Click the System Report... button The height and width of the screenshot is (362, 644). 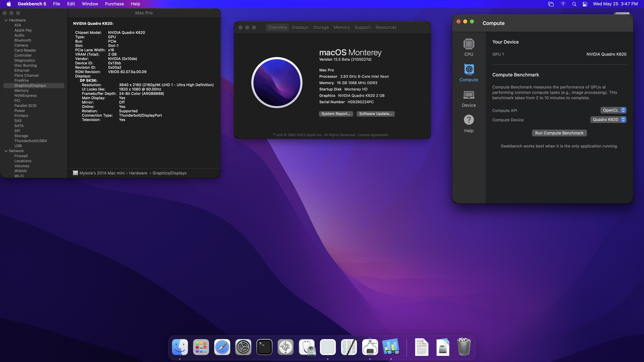pyautogui.click(x=336, y=114)
